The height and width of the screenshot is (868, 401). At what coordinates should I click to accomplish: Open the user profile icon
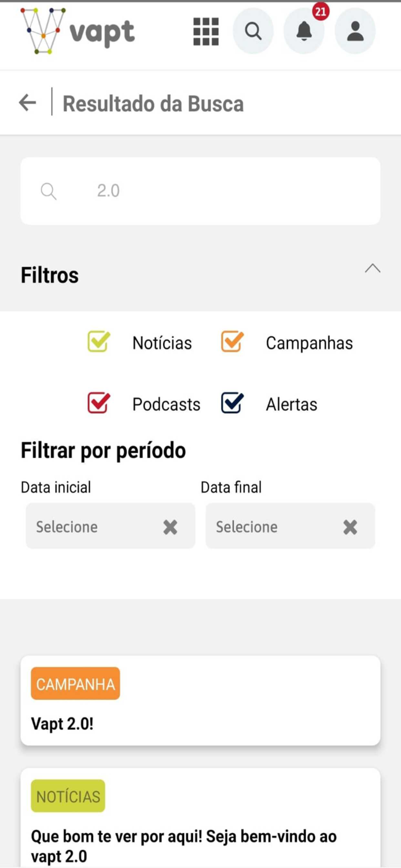355,31
